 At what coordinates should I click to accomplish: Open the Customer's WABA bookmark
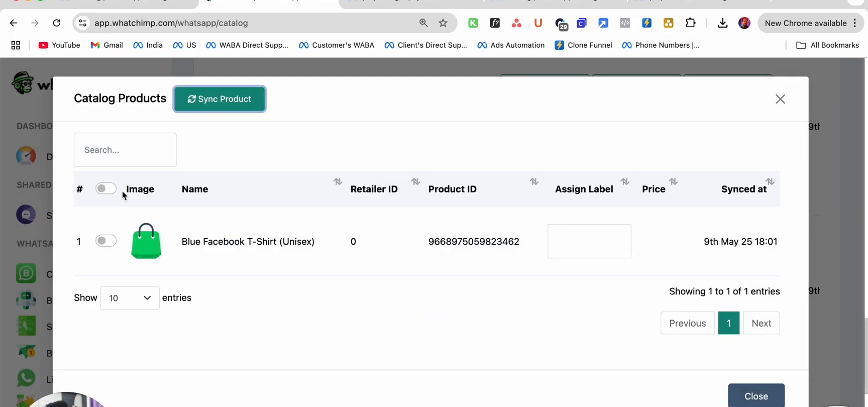tap(337, 45)
